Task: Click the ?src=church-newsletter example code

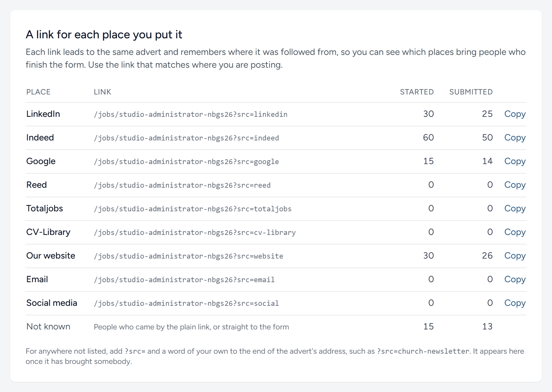Action: [423, 351]
